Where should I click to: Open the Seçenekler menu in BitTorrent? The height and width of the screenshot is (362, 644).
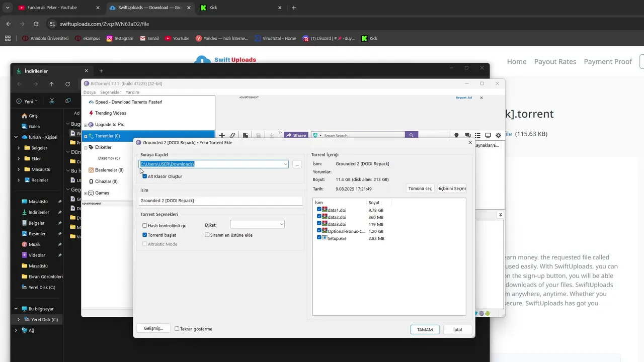[x=111, y=93]
